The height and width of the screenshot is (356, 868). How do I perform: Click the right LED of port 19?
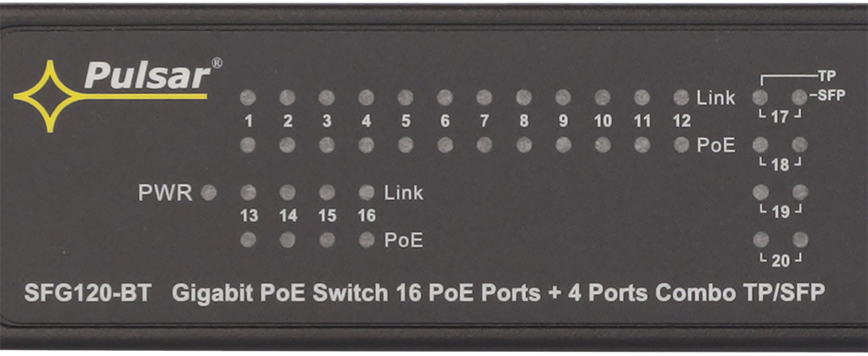point(799,193)
